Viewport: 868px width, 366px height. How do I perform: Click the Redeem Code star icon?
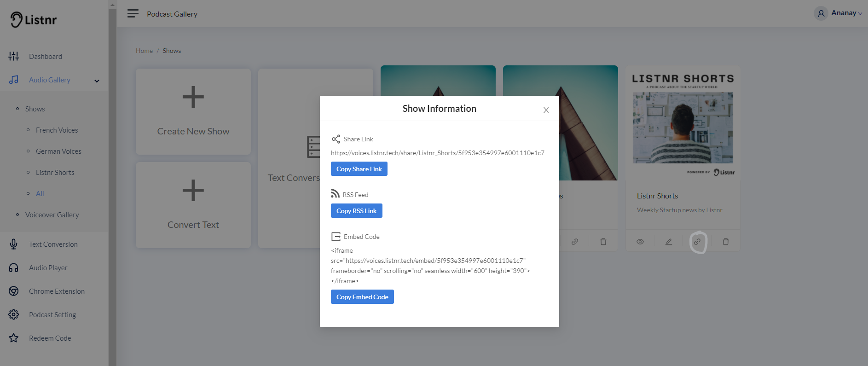coord(14,338)
